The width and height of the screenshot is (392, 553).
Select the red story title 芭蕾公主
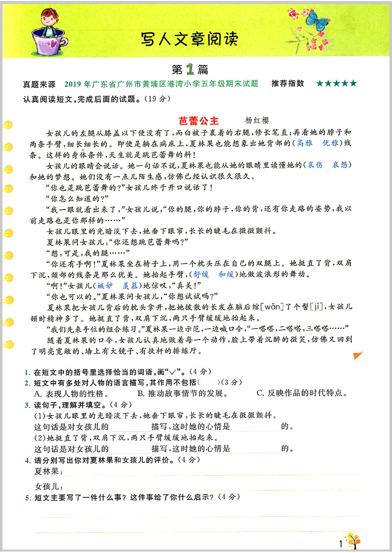click(x=198, y=121)
